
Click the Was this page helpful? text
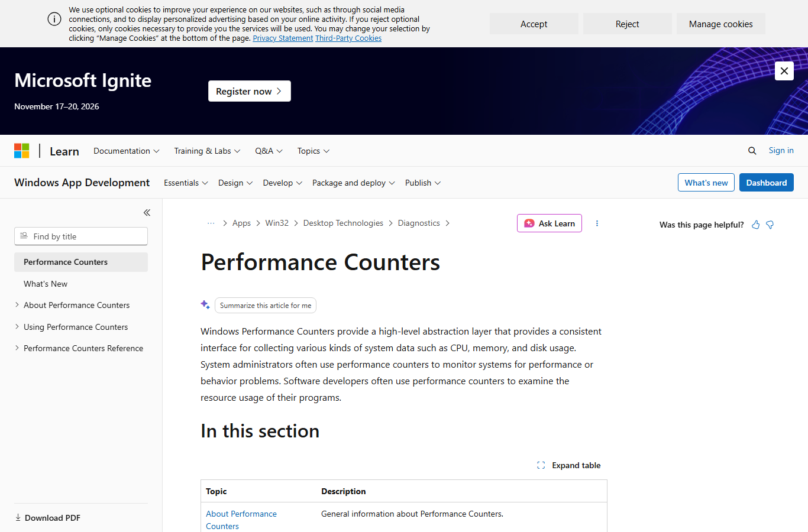[x=702, y=225]
